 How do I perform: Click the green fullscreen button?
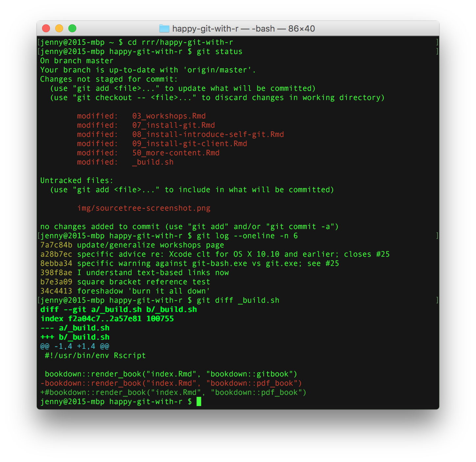tap(72, 29)
